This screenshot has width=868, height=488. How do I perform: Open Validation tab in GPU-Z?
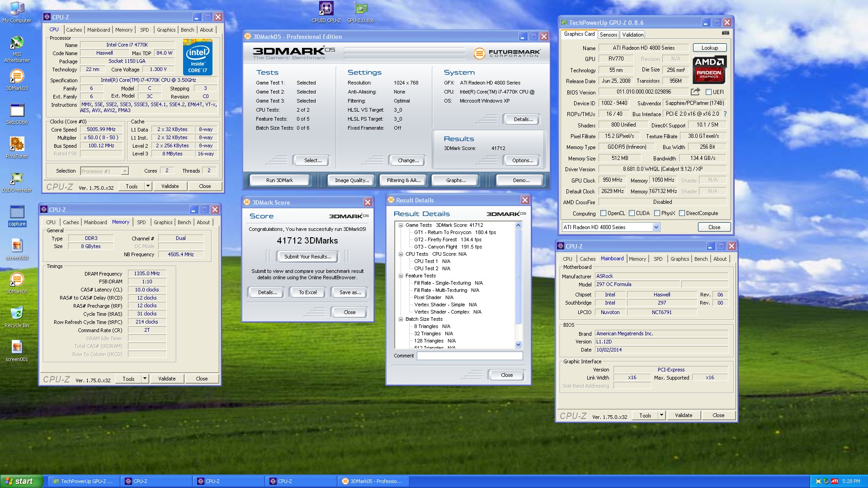coord(632,35)
